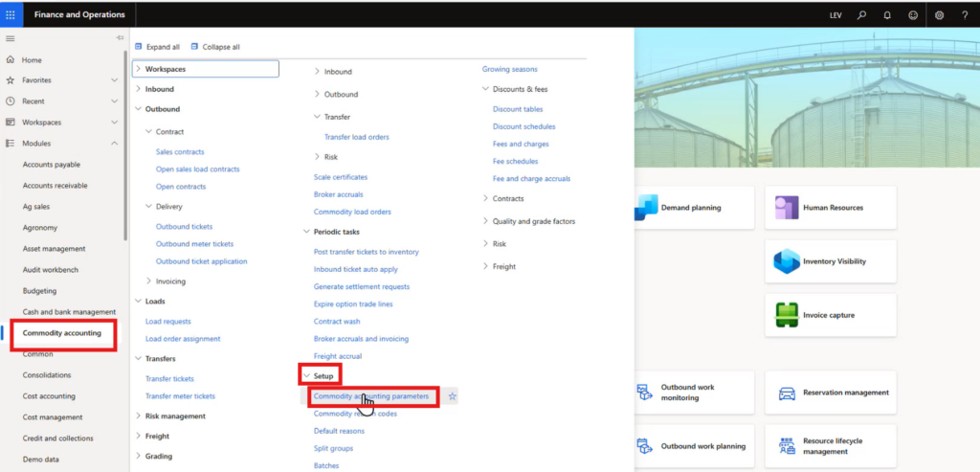980x472 pixels.
Task: Open Fee and charge accruals link
Action: [x=531, y=179]
